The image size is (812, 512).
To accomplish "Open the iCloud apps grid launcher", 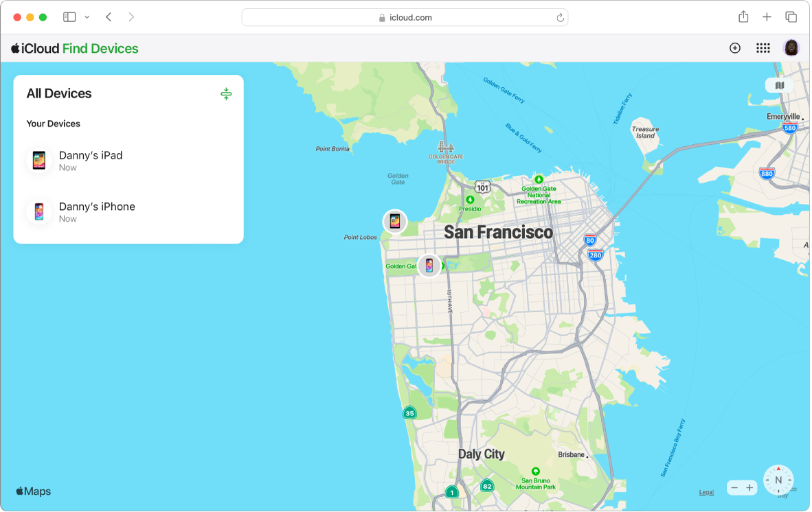I will pyautogui.click(x=763, y=48).
